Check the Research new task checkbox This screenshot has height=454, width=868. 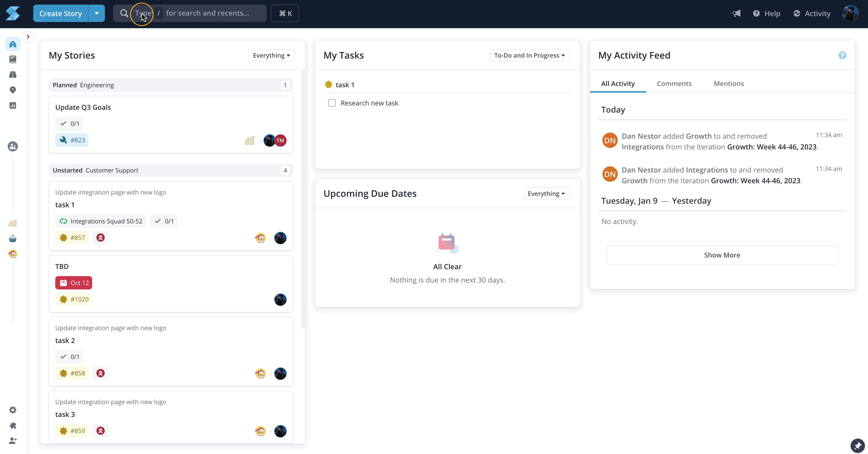click(332, 103)
